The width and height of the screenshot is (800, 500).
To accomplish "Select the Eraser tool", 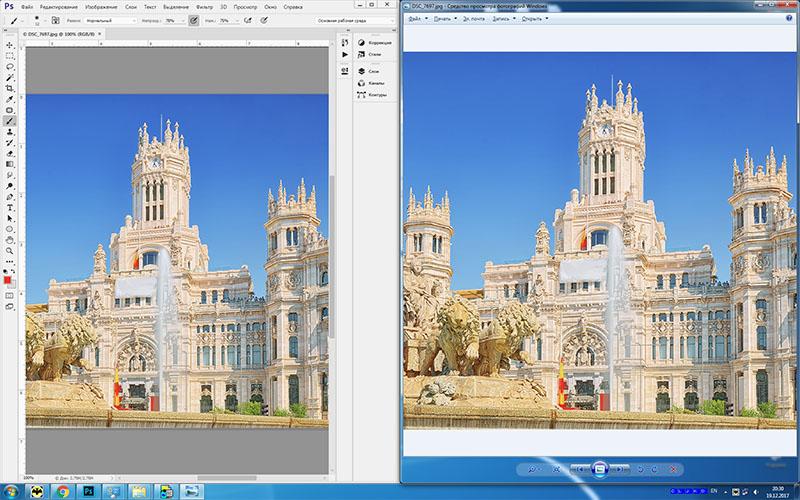I will (9, 154).
